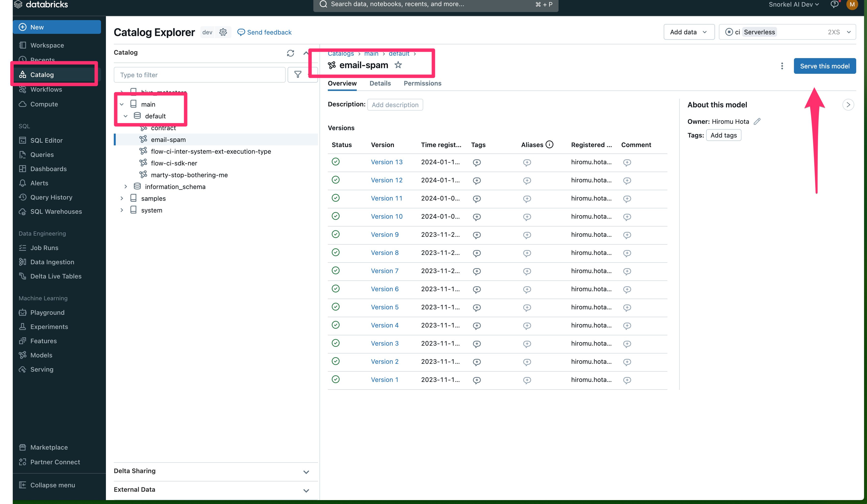Select the Overview tab
Screen dimensions: 867x504
(342, 83)
